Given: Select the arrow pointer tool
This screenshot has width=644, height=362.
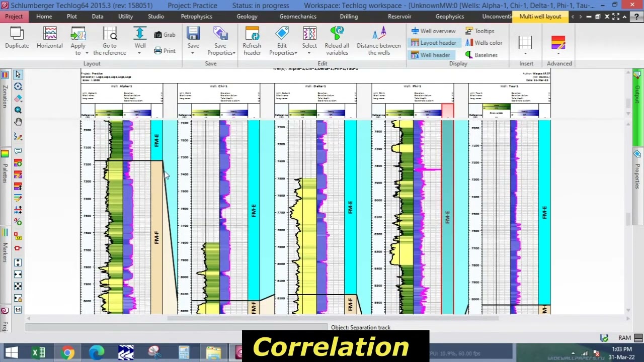Looking at the screenshot, I should point(18,75).
